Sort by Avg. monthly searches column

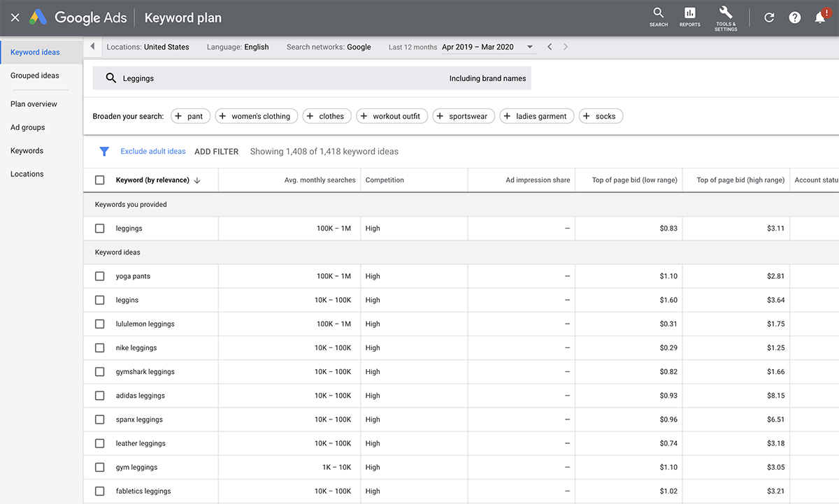[x=320, y=180]
